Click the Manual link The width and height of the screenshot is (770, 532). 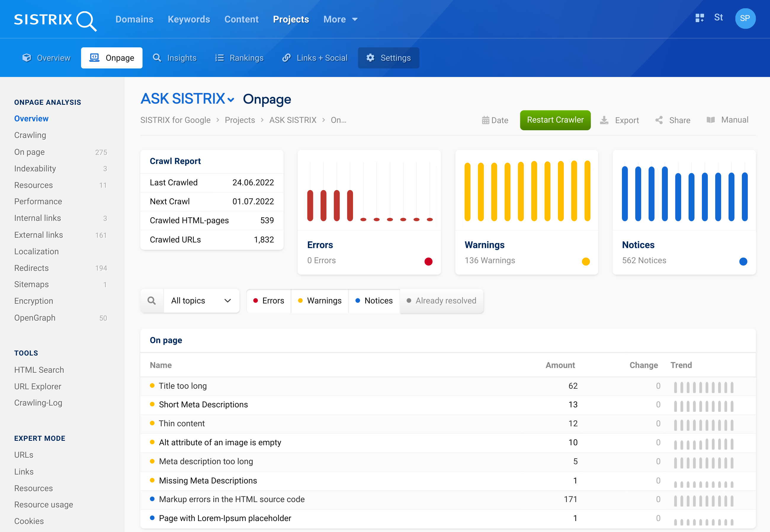tap(727, 120)
